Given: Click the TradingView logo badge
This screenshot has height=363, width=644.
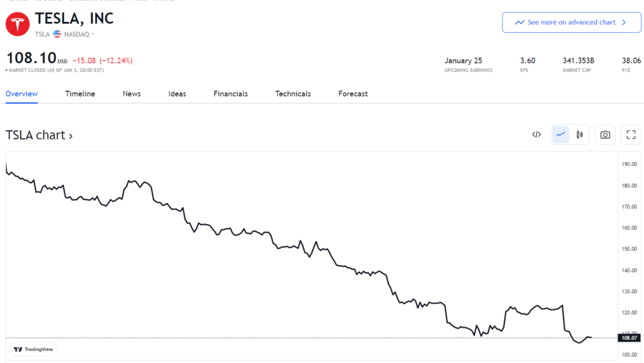Looking at the screenshot, I should click(33, 349).
